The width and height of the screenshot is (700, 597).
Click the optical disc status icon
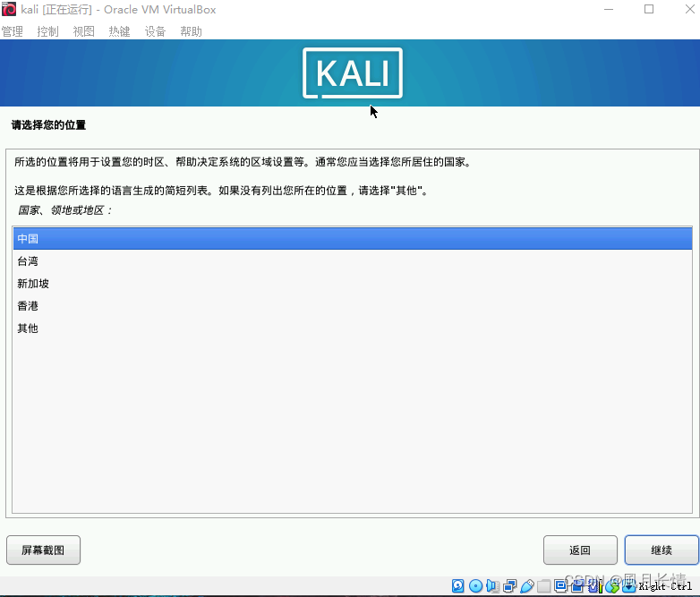pos(476,586)
